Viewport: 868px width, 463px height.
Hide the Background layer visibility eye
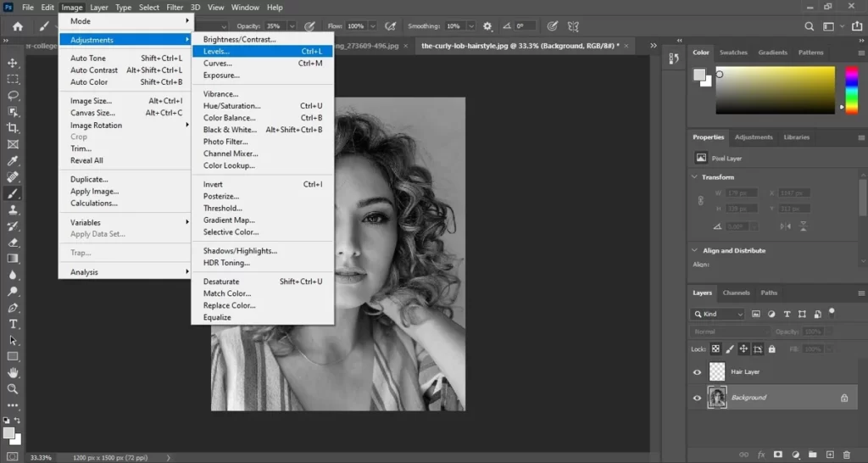(x=697, y=398)
